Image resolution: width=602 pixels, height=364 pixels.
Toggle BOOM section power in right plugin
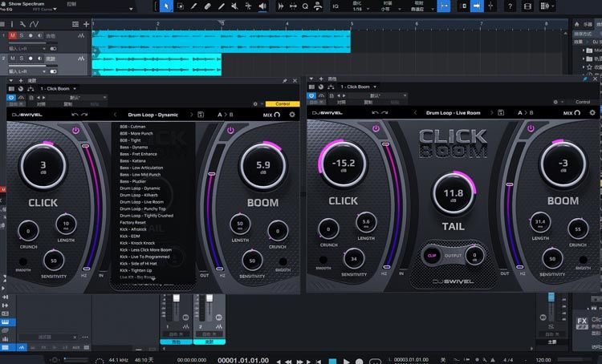[531, 128]
